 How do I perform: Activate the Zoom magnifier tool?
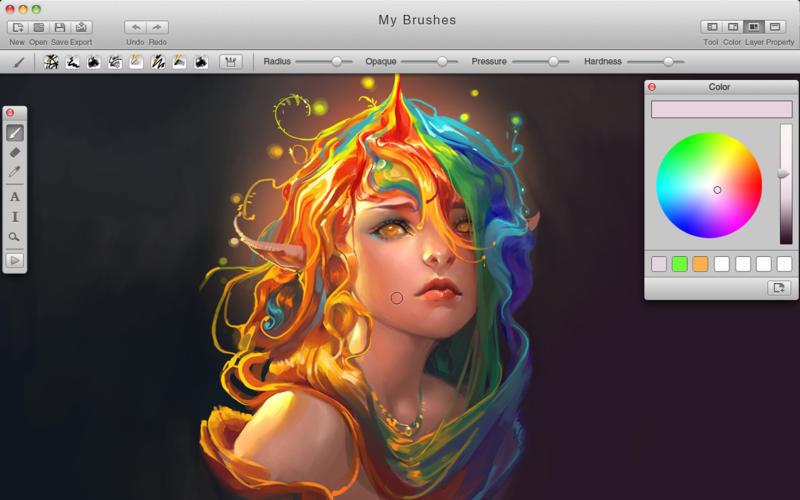point(15,237)
